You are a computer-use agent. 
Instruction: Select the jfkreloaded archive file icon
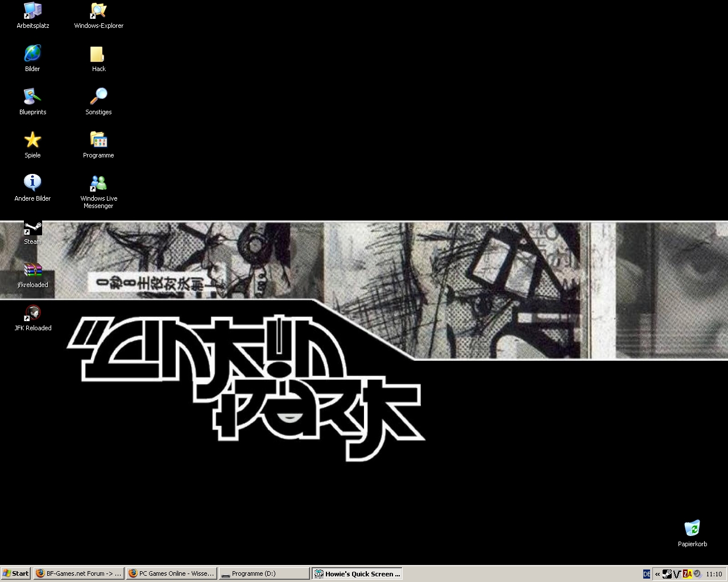tap(32, 276)
